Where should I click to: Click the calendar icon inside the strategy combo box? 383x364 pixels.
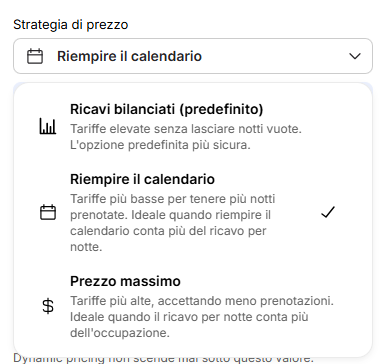coord(35,56)
